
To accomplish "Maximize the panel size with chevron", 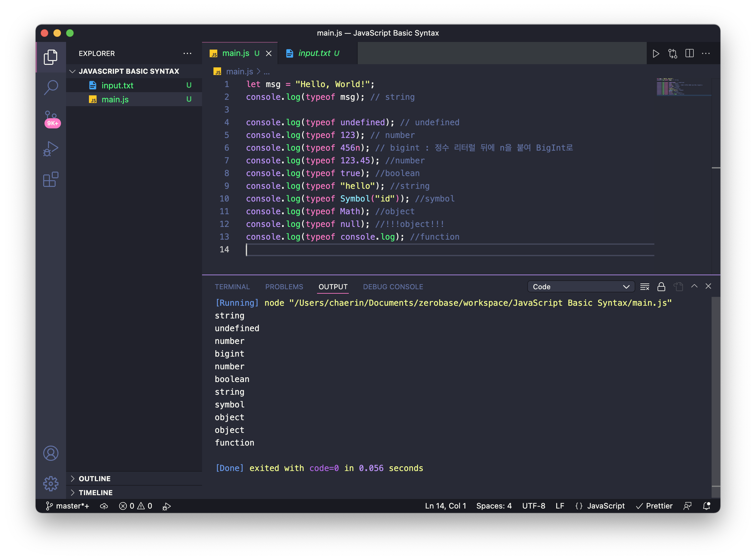I will point(694,286).
